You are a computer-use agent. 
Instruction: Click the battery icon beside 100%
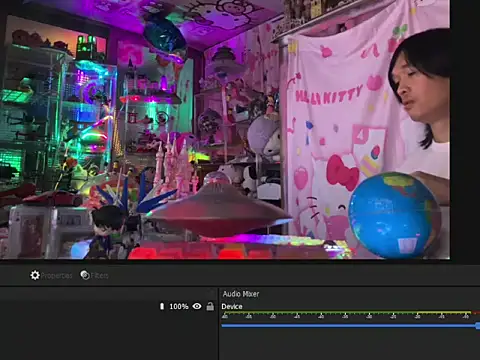pos(162,306)
